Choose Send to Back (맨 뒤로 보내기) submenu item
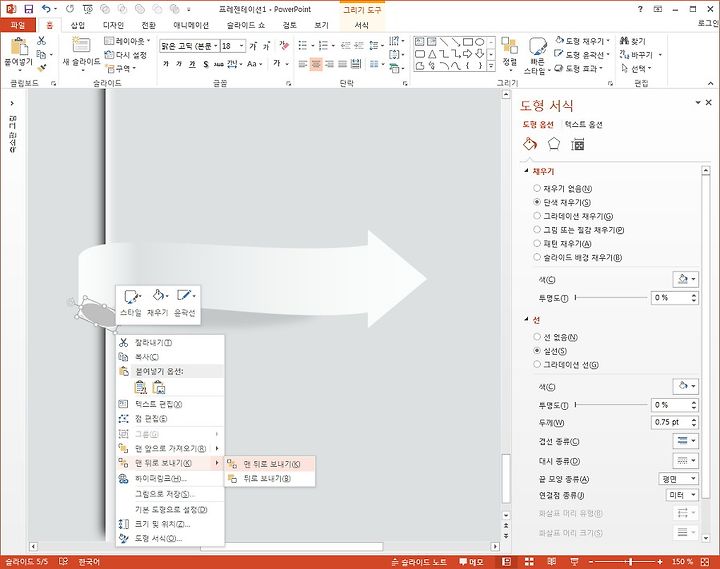 coord(270,464)
